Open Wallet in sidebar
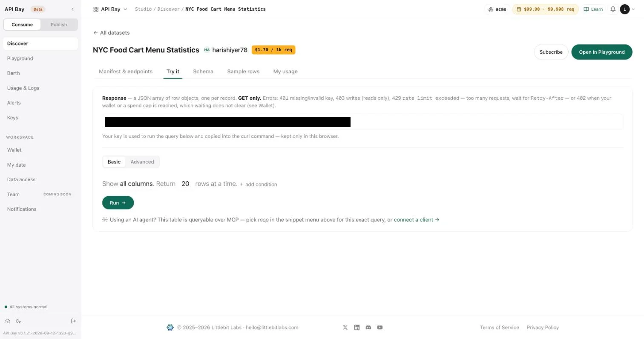The height and width of the screenshot is (339, 644). (x=40, y=150)
